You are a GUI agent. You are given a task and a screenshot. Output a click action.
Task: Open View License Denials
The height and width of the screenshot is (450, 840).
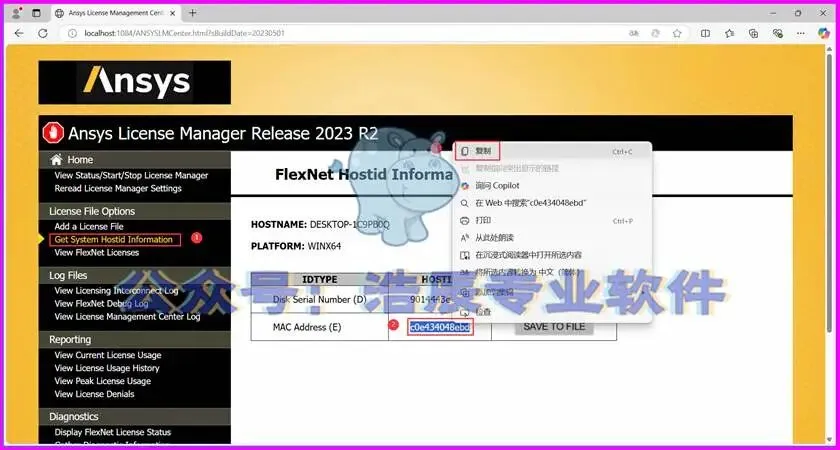pyautogui.click(x=94, y=394)
